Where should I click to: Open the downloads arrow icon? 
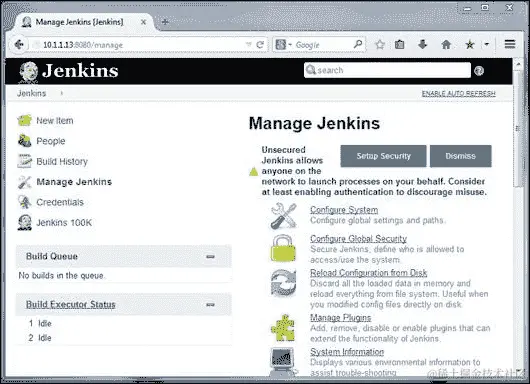423,44
